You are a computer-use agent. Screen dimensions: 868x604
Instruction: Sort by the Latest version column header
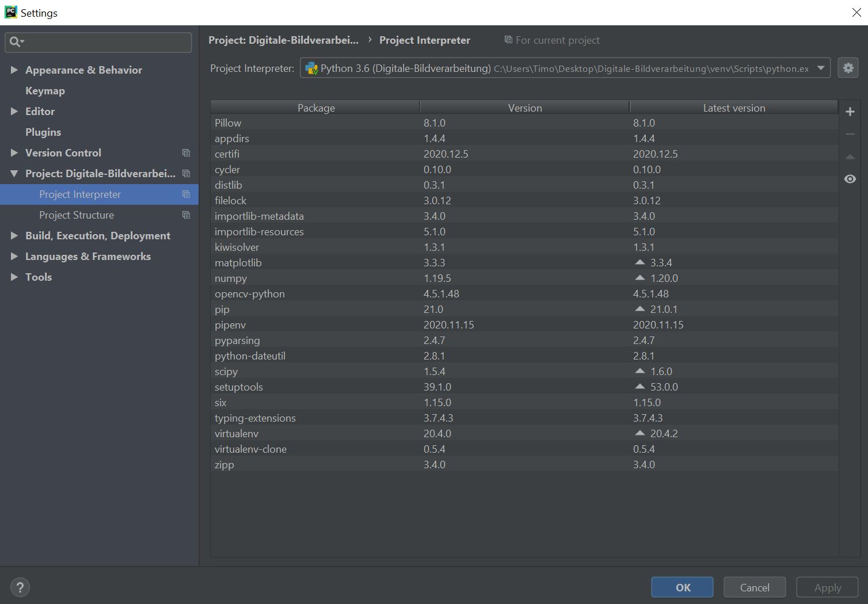click(734, 108)
